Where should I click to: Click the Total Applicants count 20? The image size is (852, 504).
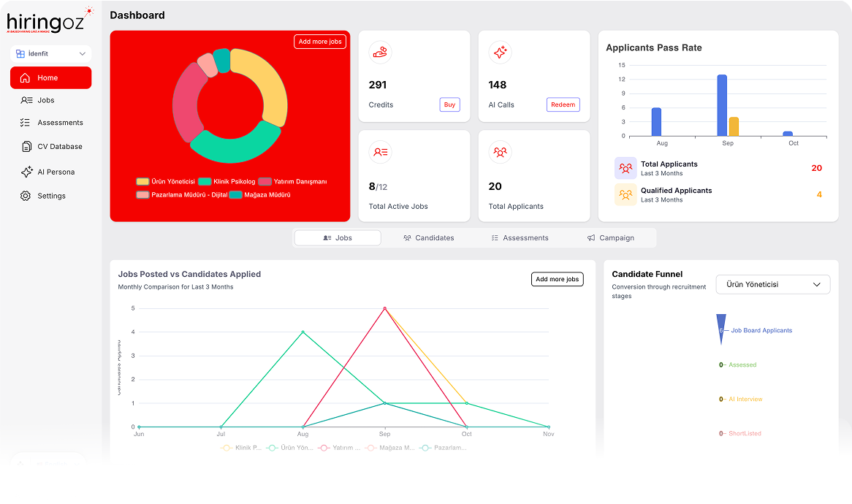click(x=816, y=168)
